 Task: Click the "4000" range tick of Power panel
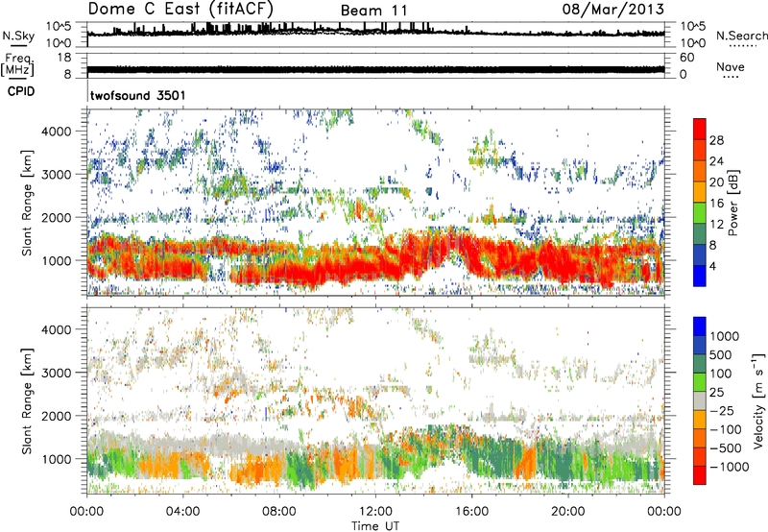pyautogui.click(x=57, y=132)
